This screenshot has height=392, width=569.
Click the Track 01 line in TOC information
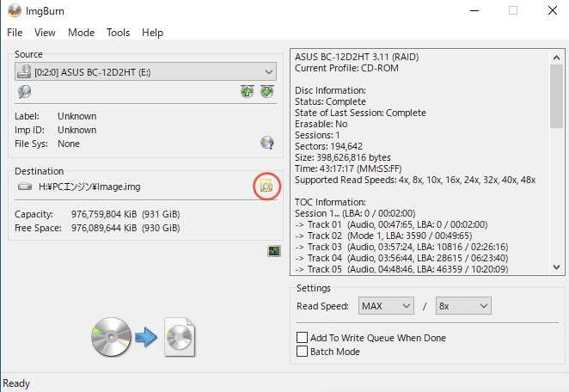(x=391, y=224)
